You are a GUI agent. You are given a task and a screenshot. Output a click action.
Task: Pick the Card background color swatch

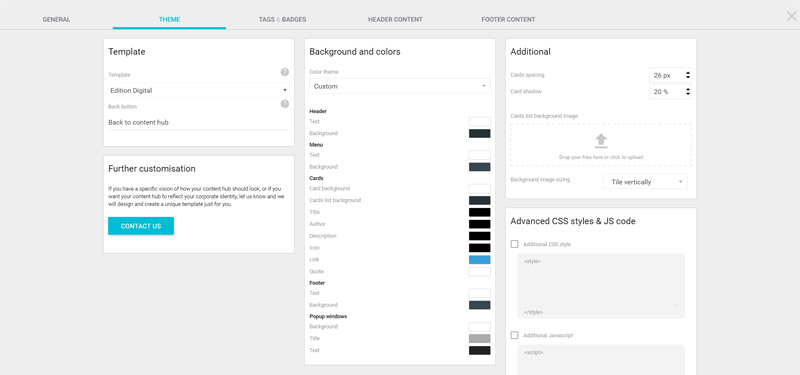[480, 189]
